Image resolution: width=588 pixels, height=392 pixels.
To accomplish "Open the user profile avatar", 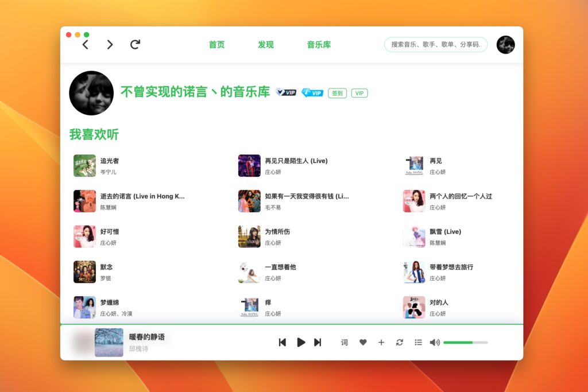I will (x=505, y=45).
